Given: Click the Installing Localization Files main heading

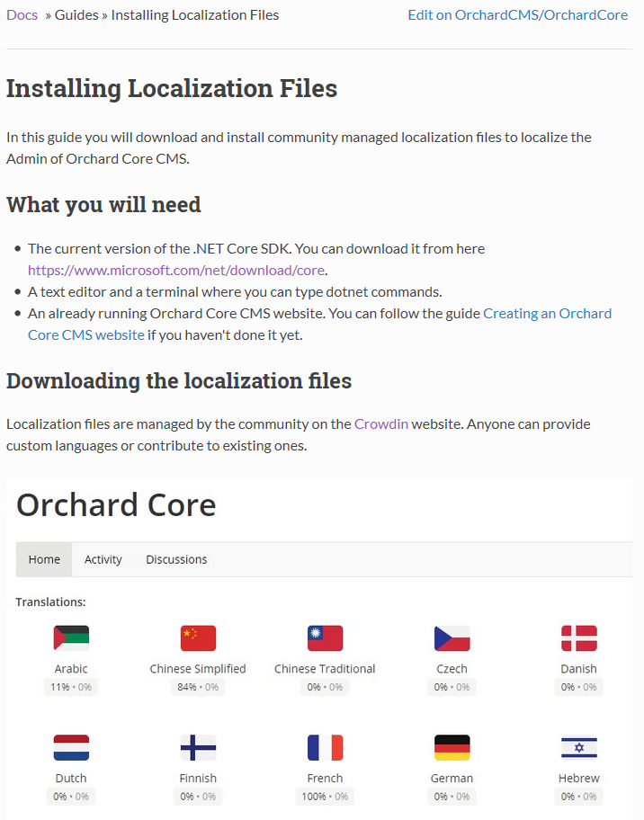Looking at the screenshot, I should tap(172, 88).
